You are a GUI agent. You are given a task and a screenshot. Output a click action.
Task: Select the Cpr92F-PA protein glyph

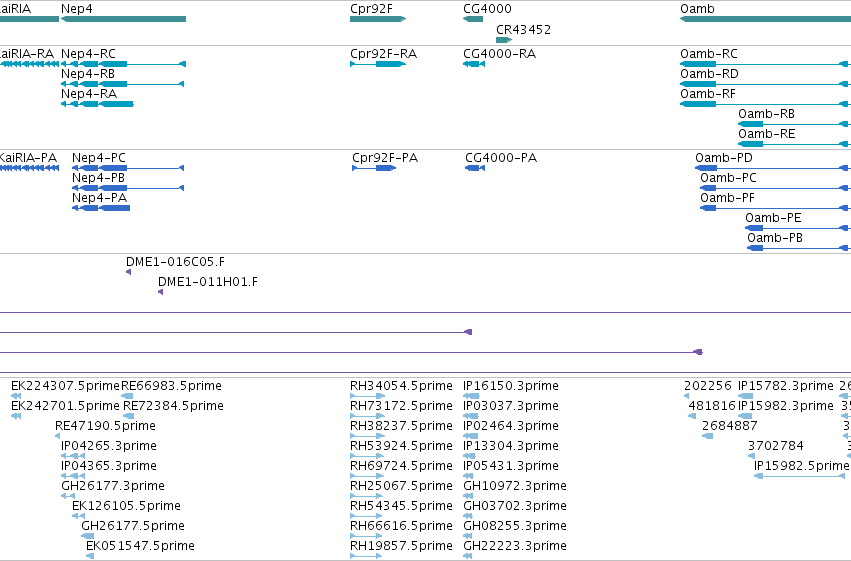click(x=374, y=168)
